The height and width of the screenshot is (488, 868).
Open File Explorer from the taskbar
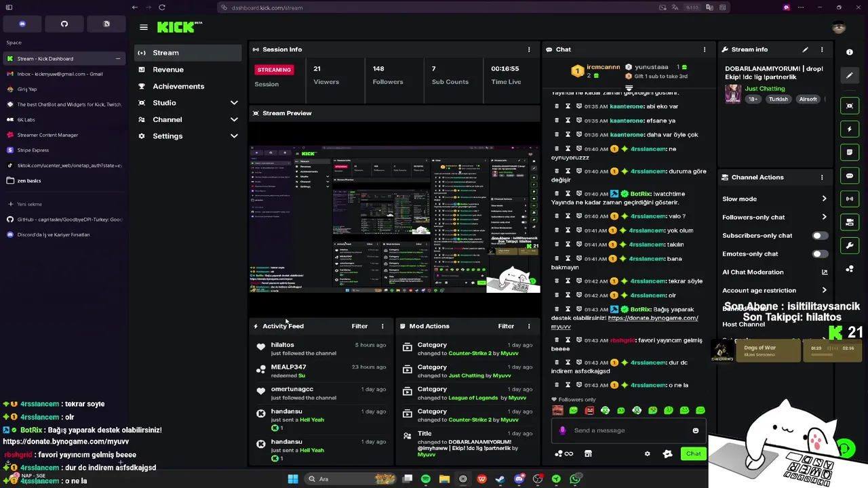tap(444, 479)
